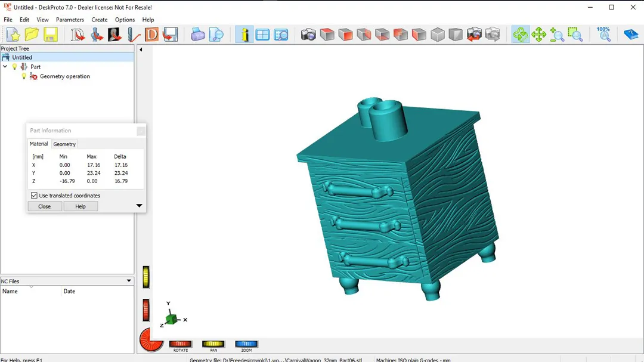Image resolution: width=644 pixels, height=362 pixels.
Task: Close the Part Information dialog via Close button
Action: tap(44, 206)
